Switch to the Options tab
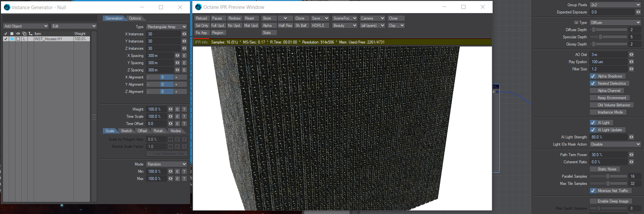This screenshot has height=214, width=644. tap(135, 18)
